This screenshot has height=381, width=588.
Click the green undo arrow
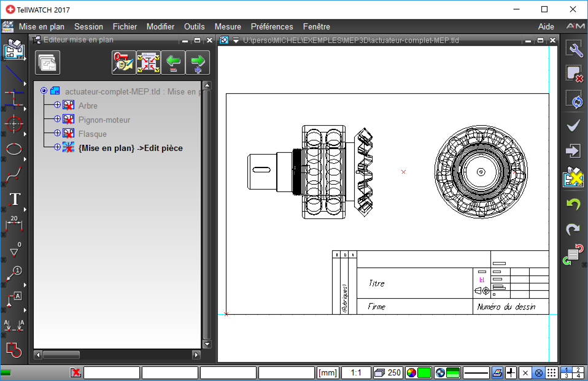click(x=572, y=204)
